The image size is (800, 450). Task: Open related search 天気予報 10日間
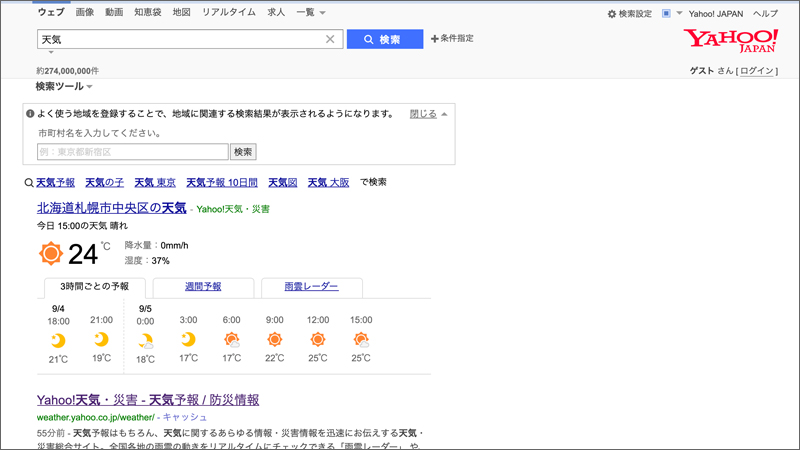point(222,182)
